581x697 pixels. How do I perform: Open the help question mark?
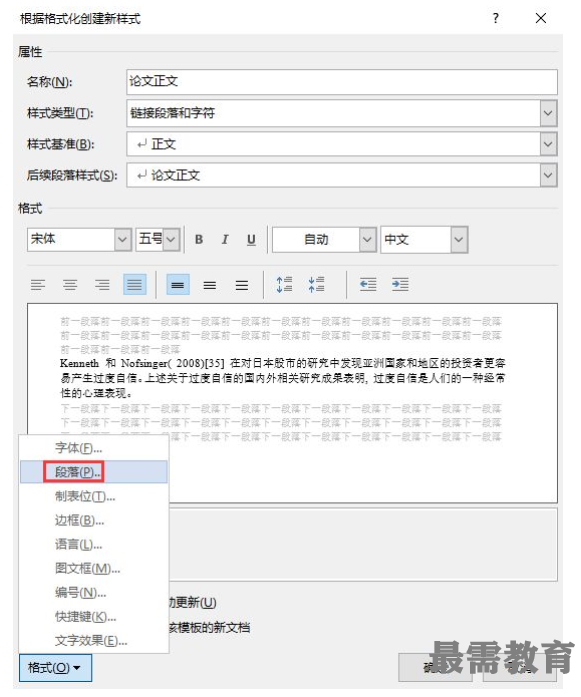(x=496, y=18)
